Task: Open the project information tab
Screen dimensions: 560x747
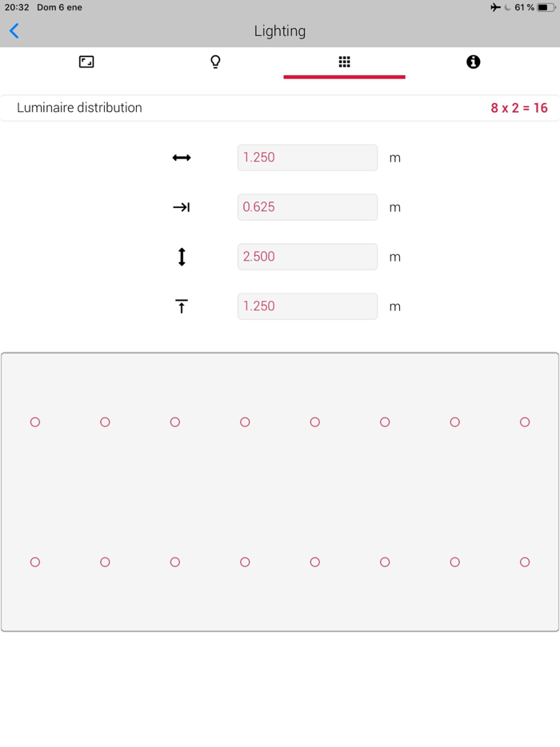Action: point(473,61)
